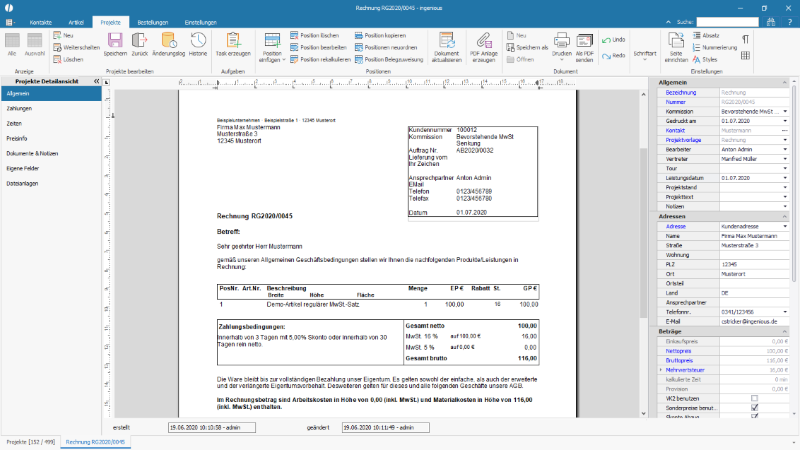Viewport: 800px width, 450px height.
Task: Click the E-Mail address field
Action: click(x=754, y=321)
